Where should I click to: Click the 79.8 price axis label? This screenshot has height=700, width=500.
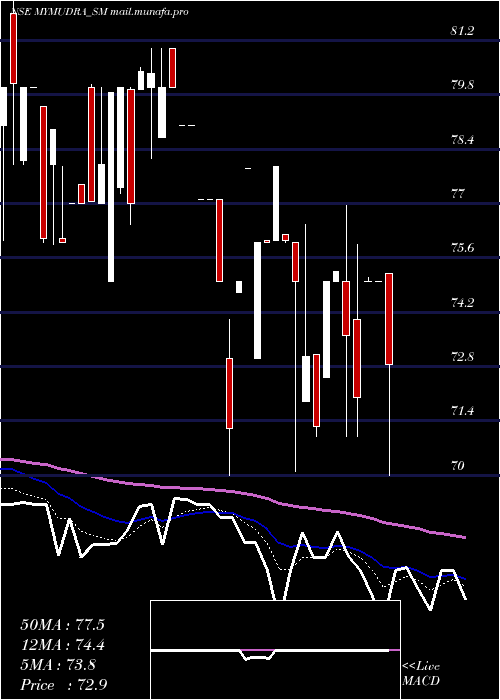pos(462,85)
